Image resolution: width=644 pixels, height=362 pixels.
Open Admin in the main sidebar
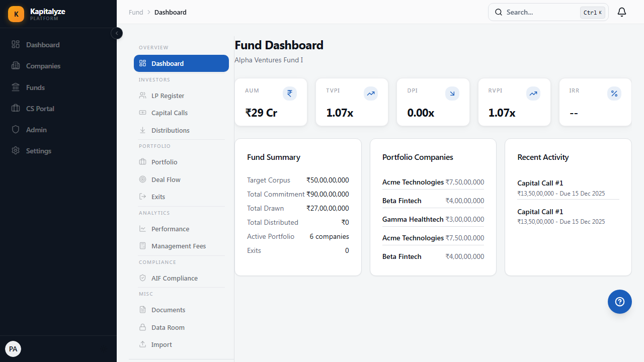[58, 130]
